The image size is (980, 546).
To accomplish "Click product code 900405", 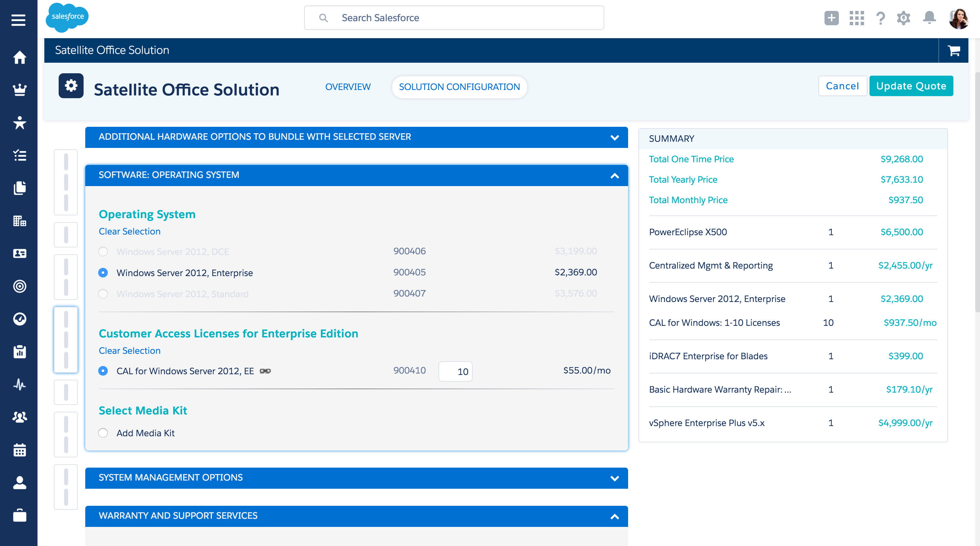I will point(409,272).
